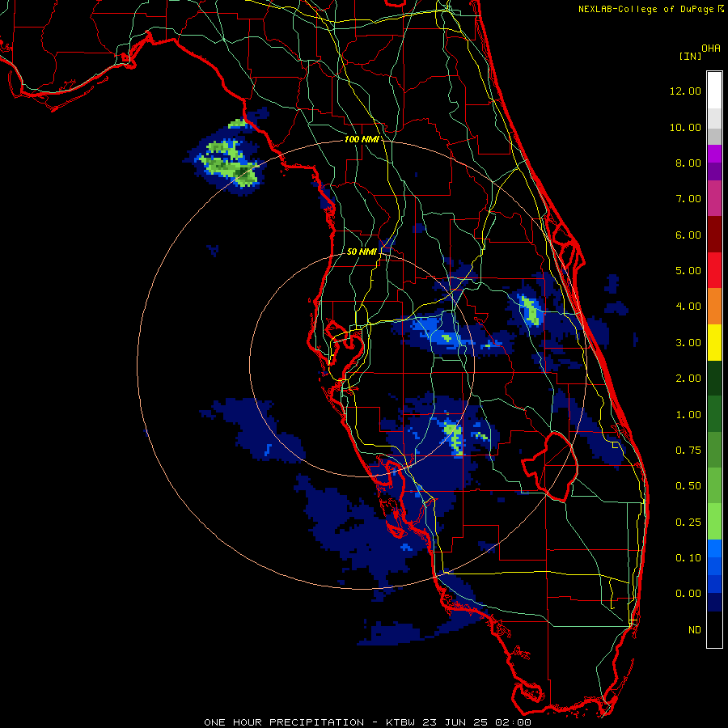Pick the yellow swatch in the color scale
This screenshot has width=728, height=728.
click(714, 343)
